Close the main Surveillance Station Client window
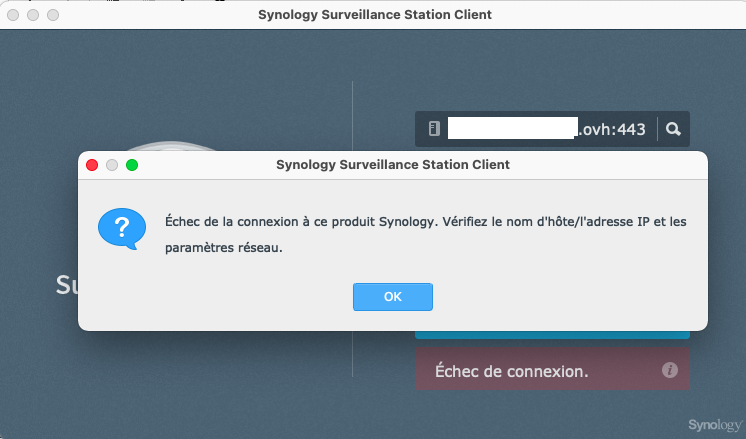The image size is (746, 439). point(14,16)
